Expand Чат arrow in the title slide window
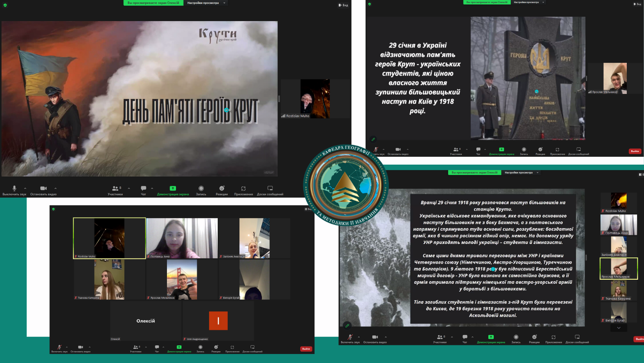The width and height of the screenshot is (644, 363). (152, 188)
